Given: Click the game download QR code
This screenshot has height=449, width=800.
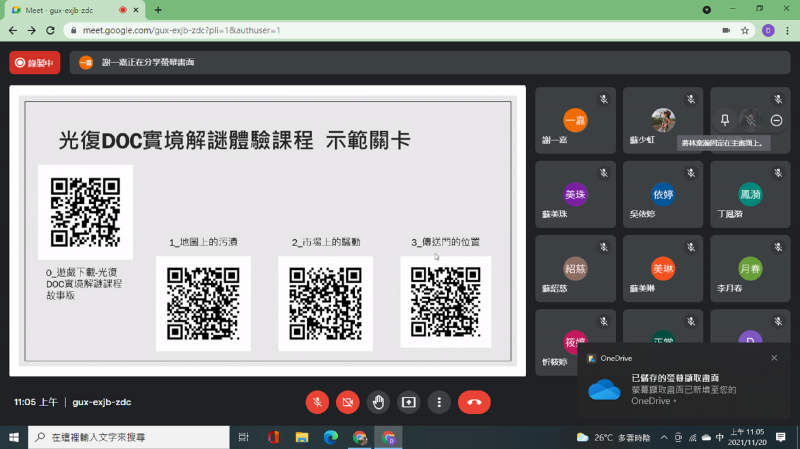Looking at the screenshot, I should pyautogui.click(x=85, y=212).
